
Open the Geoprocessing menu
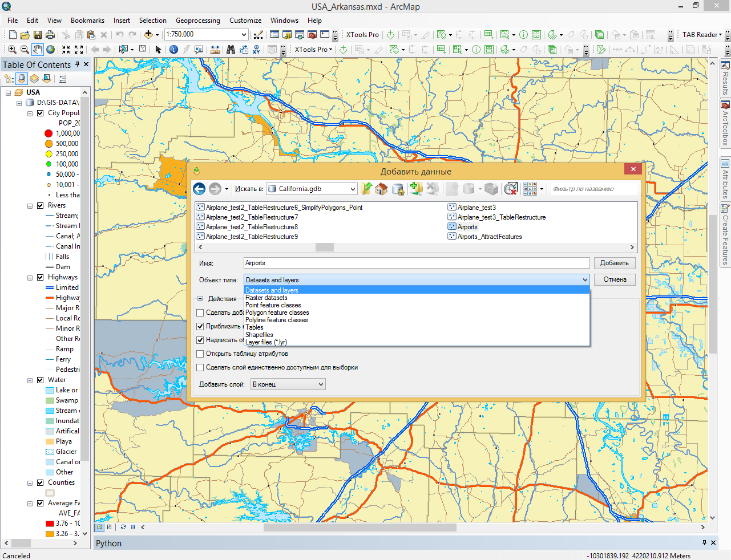click(197, 21)
